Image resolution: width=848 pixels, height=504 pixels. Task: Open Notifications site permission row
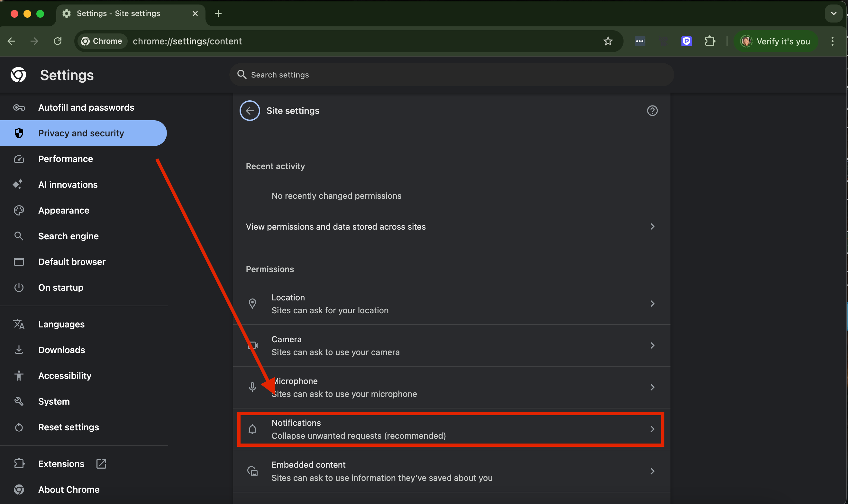click(451, 429)
